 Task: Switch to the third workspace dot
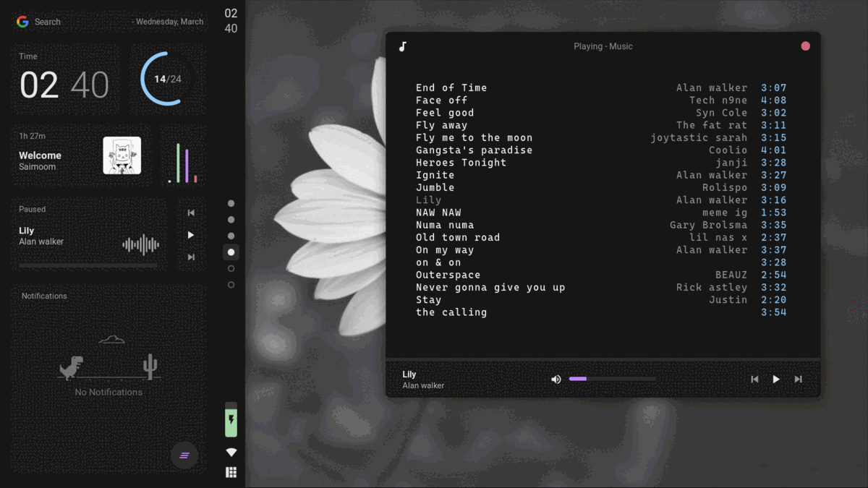coord(231,236)
